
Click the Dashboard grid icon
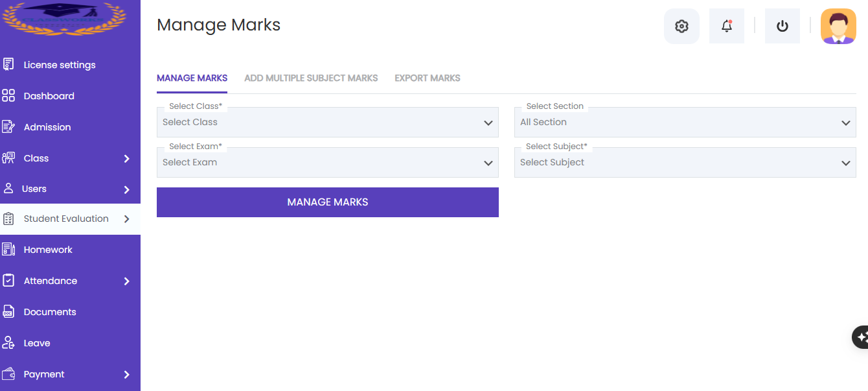tap(8, 96)
